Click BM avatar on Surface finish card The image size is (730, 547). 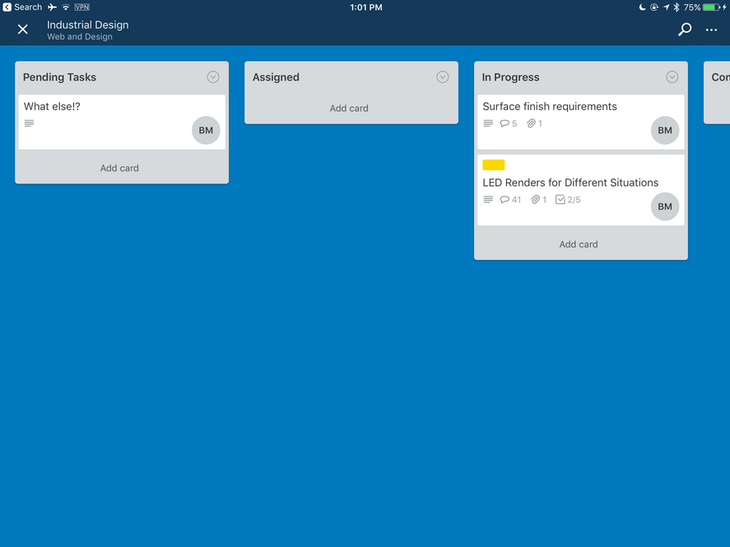click(x=665, y=130)
